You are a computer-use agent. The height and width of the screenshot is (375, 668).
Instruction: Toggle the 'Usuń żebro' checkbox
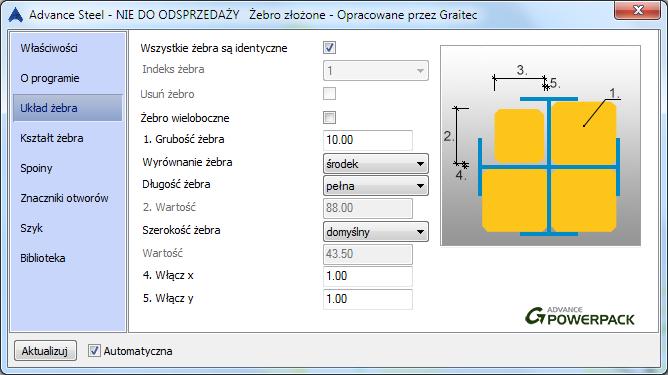tap(329, 93)
